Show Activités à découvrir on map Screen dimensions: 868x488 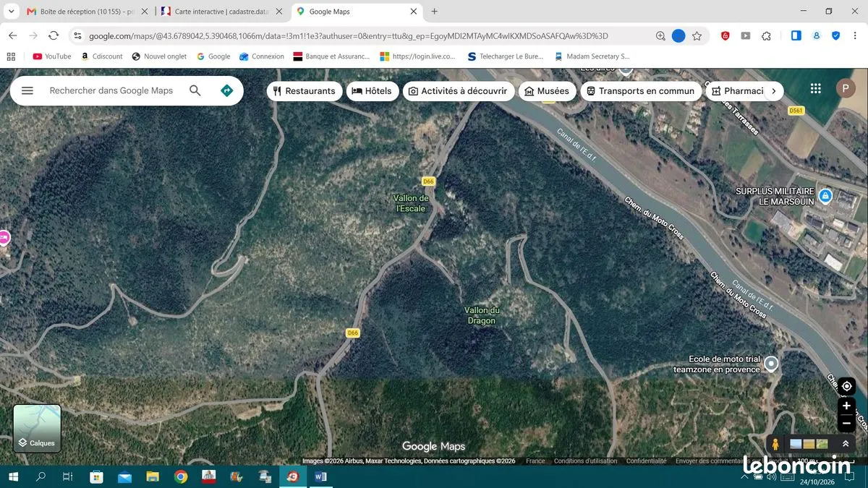(x=459, y=91)
